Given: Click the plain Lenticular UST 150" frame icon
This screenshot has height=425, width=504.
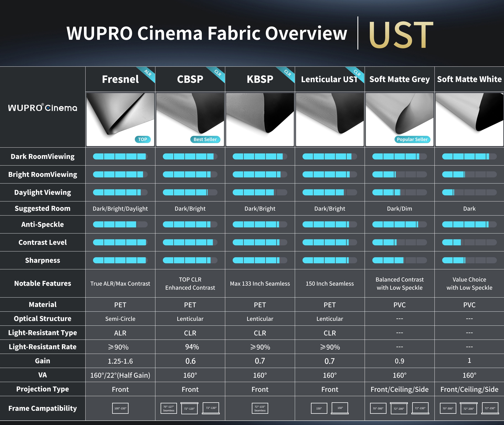Looking at the screenshot, I should (x=319, y=408).
